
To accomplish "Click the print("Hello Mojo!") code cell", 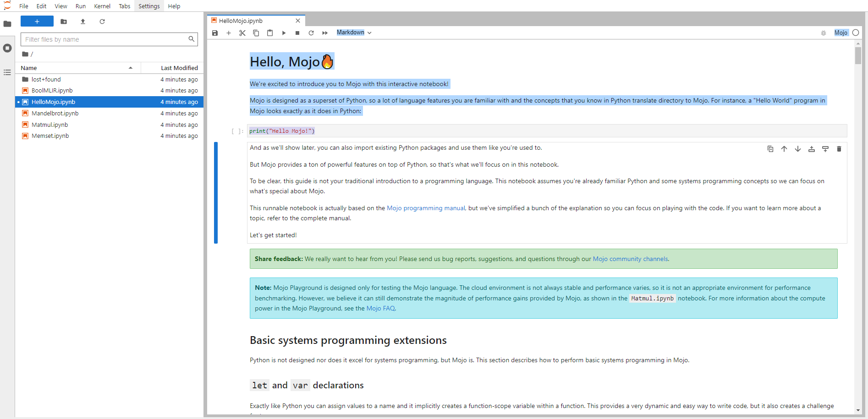I will click(547, 131).
